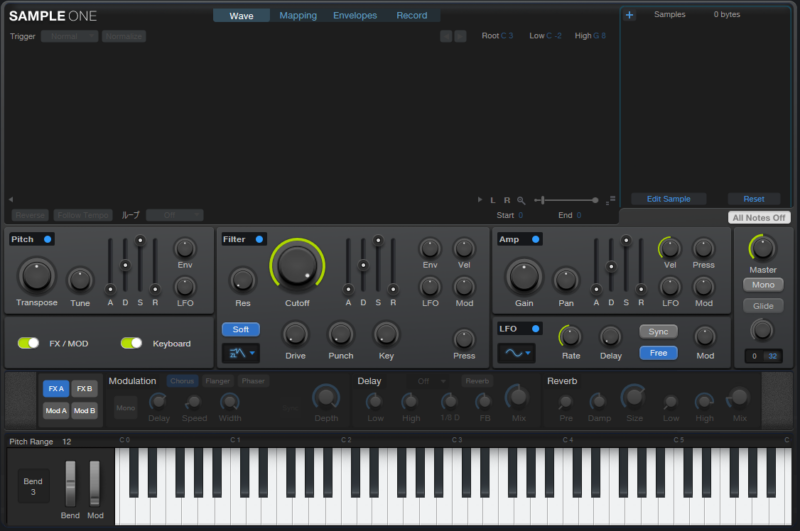Open the LFO waveform shape dropdown
The height and width of the screenshot is (531, 800).
[516, 352]
